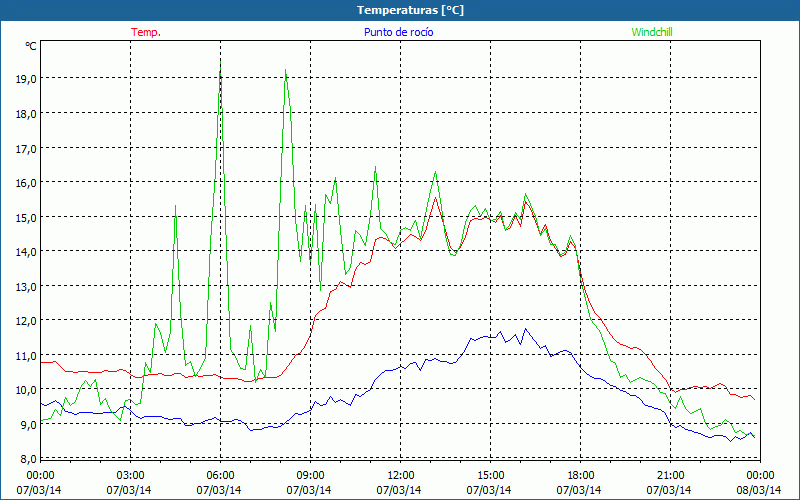Click the "Temperaturas [°C]" chart title
800x500 pixels.
[411, 10]
